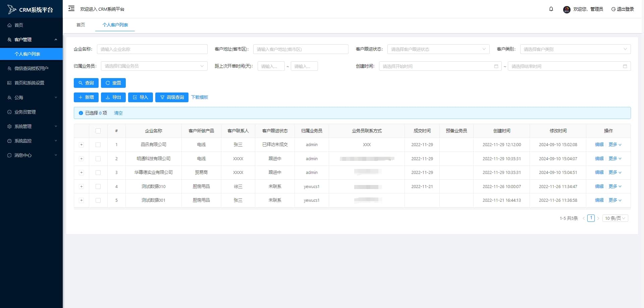Click the 高级查询 advanced query button
The image size is (644, 308).
[172, 97]
